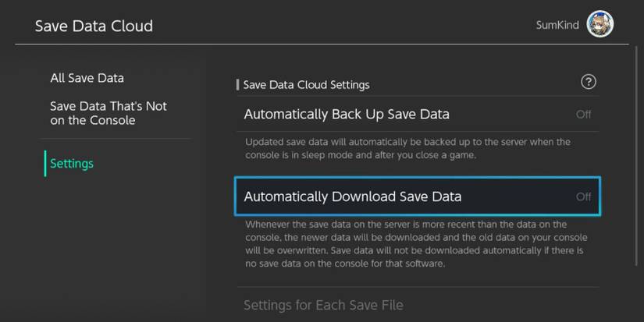Screen dimensions: 644x322
Task: Toggle the Off value for Automatically Back Up
Action: coord(583,115)
